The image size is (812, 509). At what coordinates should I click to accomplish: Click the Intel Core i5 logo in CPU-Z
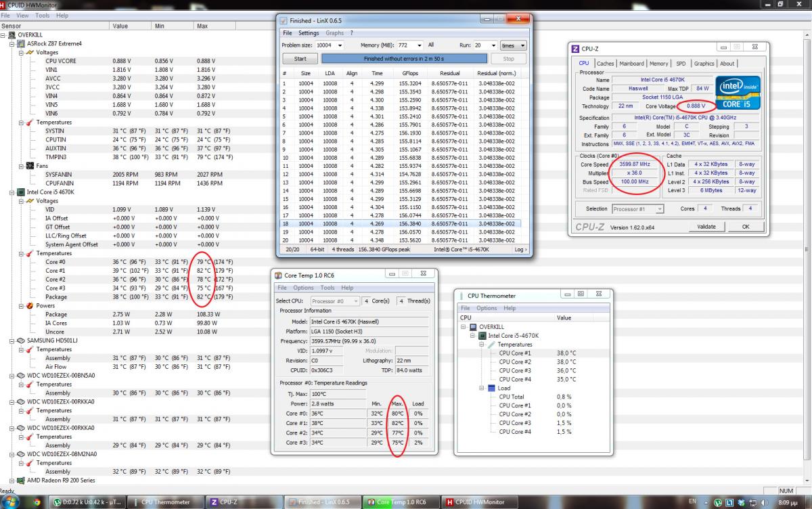pos(737,93)
